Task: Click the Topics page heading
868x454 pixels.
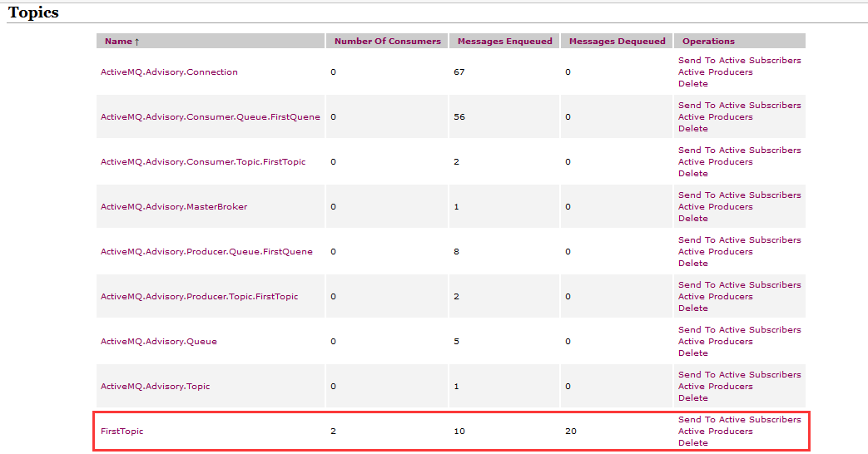Action: pyautogui.click(x=33, y=12)
